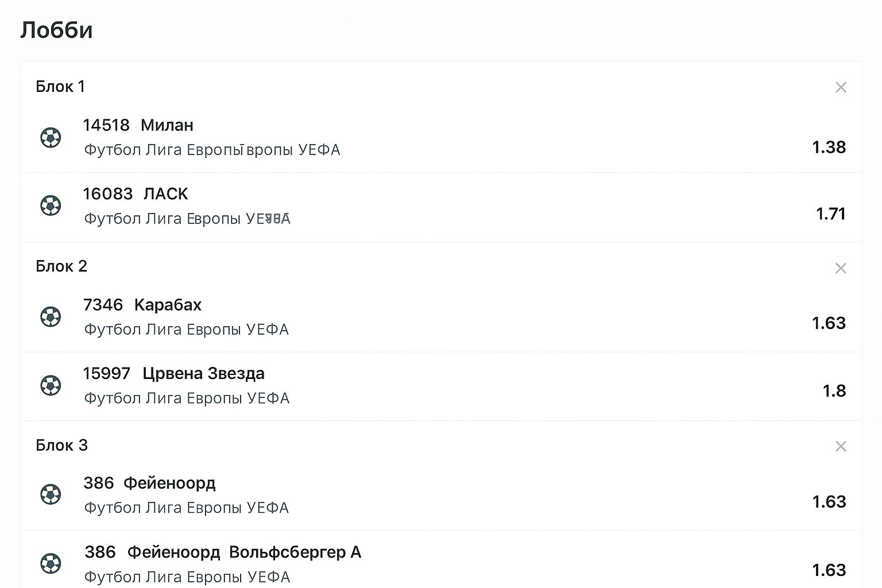882x588 pixels.
Task: Select the football icon next to Карабах
Action: coord(51,316)
